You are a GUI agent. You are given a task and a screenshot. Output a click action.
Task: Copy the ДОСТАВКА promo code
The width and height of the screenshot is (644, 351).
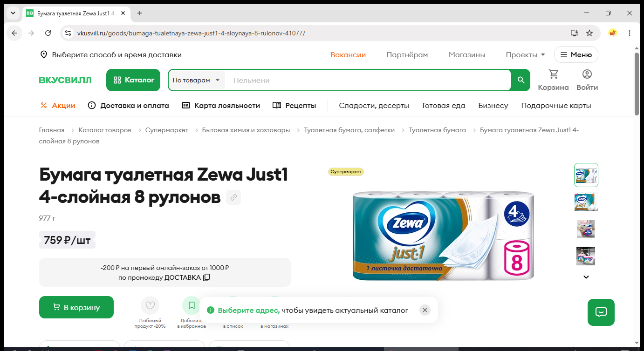[x=206, y=277]
